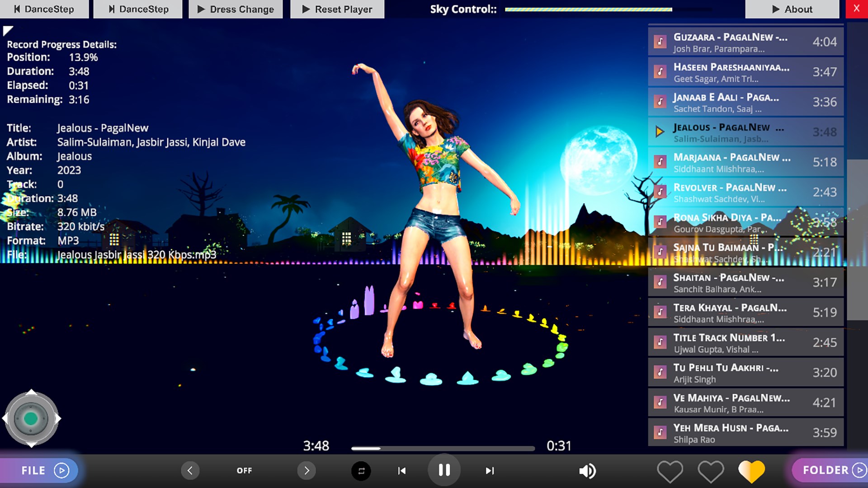The image size is (868, 488).
Task: Go to the previous track
Action: point(401,471)
